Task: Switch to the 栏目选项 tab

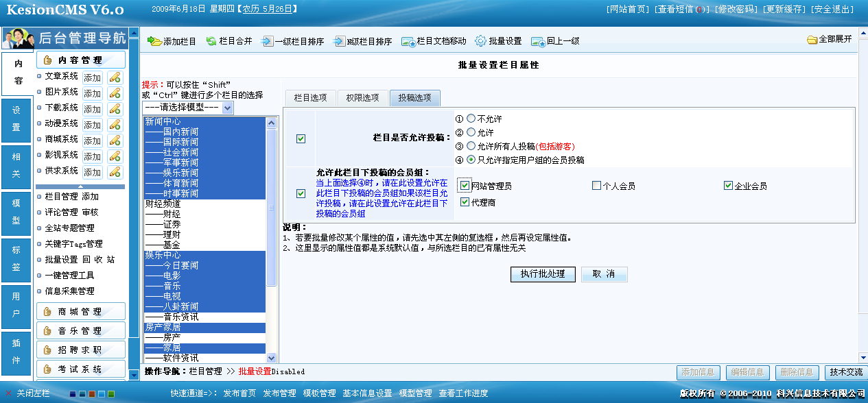Action: (x=310, y=98)
